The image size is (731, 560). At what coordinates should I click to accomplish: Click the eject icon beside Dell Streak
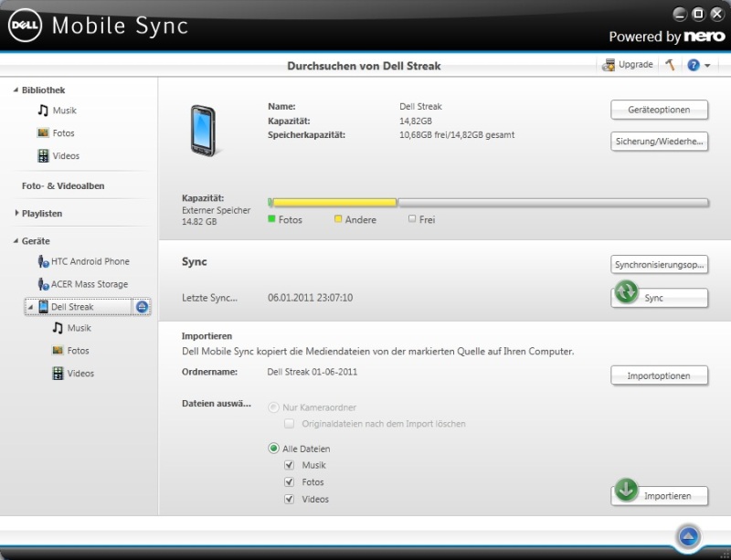(142, 307)
